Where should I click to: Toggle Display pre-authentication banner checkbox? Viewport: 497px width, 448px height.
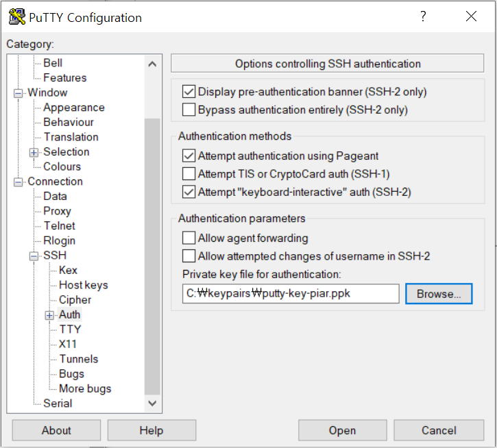[x=189, y=92]
